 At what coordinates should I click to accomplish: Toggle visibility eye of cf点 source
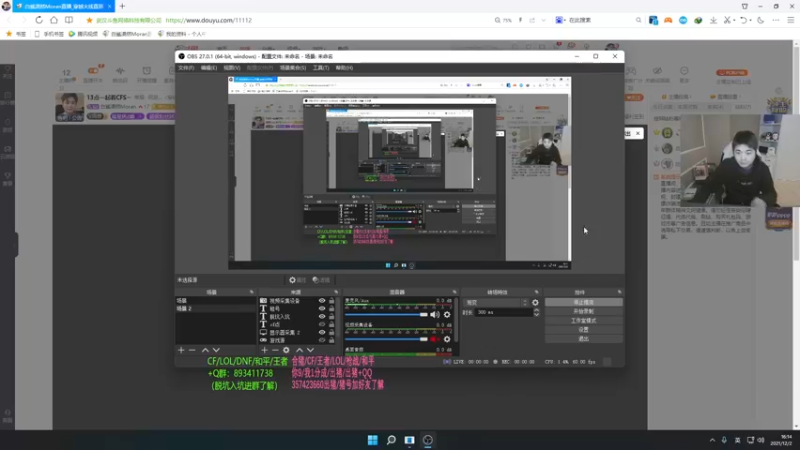322,324
